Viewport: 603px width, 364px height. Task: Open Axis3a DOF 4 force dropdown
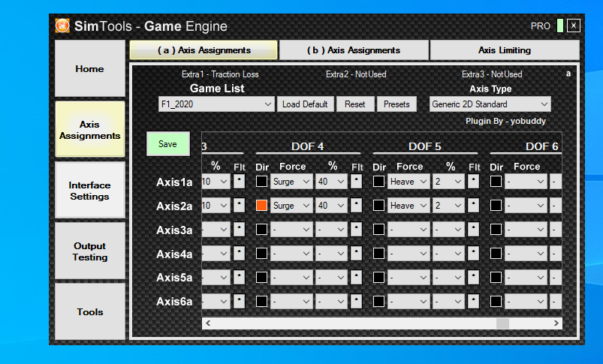click(x=291, y=230)
